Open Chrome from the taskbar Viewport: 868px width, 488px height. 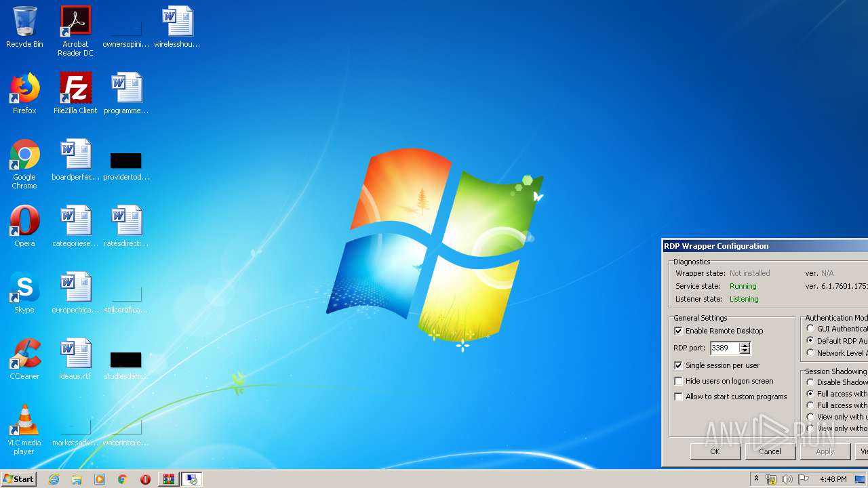[x=123, y=479]
